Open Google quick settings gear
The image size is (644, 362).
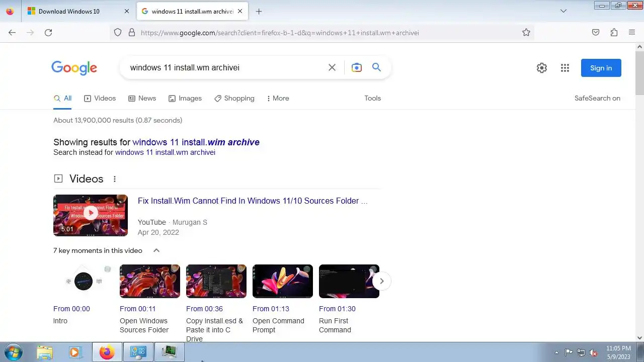tap(542, 68)
